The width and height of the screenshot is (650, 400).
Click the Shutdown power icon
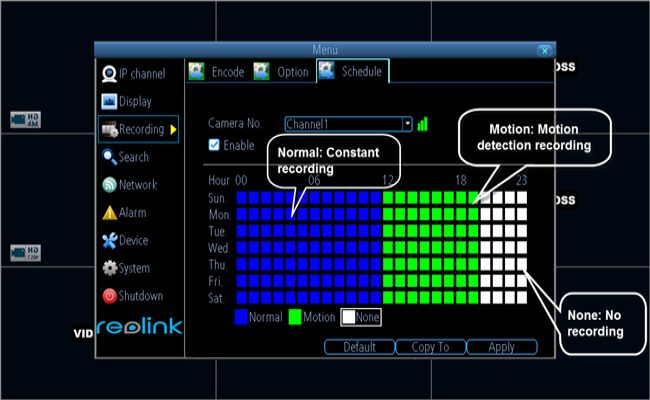109,297
